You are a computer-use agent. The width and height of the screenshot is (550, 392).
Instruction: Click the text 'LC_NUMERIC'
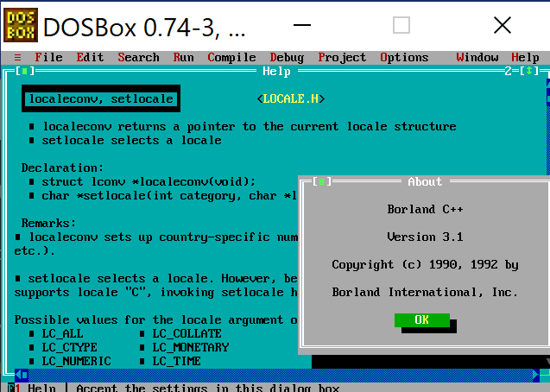click(x=77, y=361)
